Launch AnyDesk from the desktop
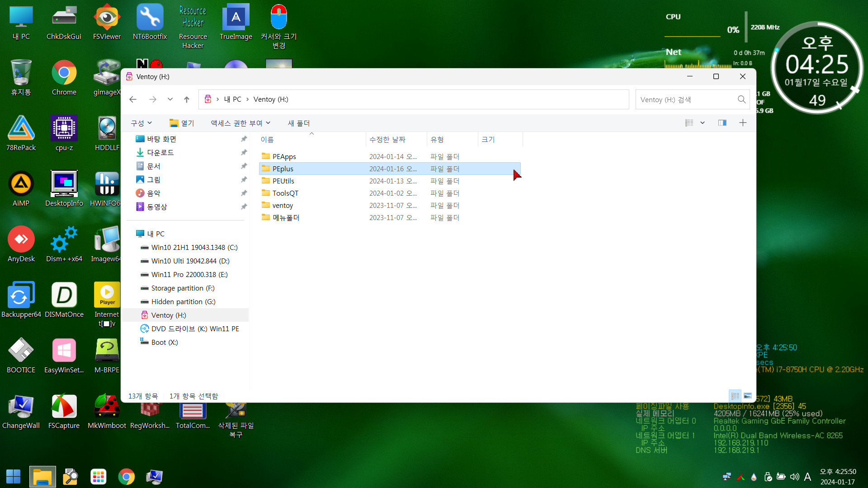 21,245
